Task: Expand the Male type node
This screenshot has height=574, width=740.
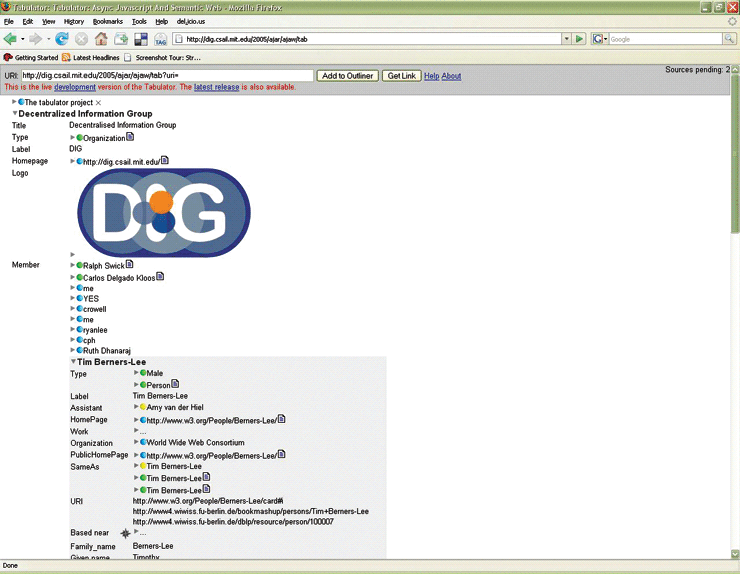Action: click(136, 372)
